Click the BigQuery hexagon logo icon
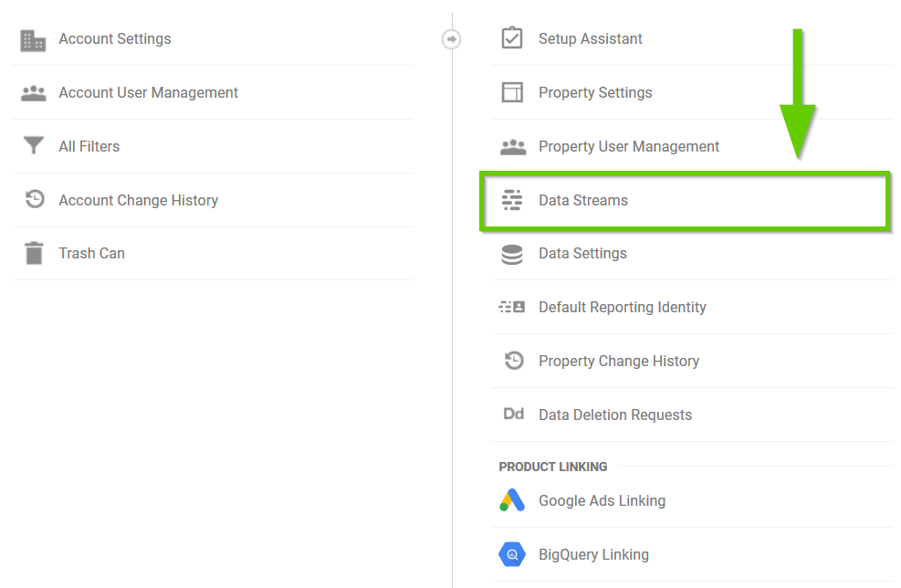 pos(512,554)
